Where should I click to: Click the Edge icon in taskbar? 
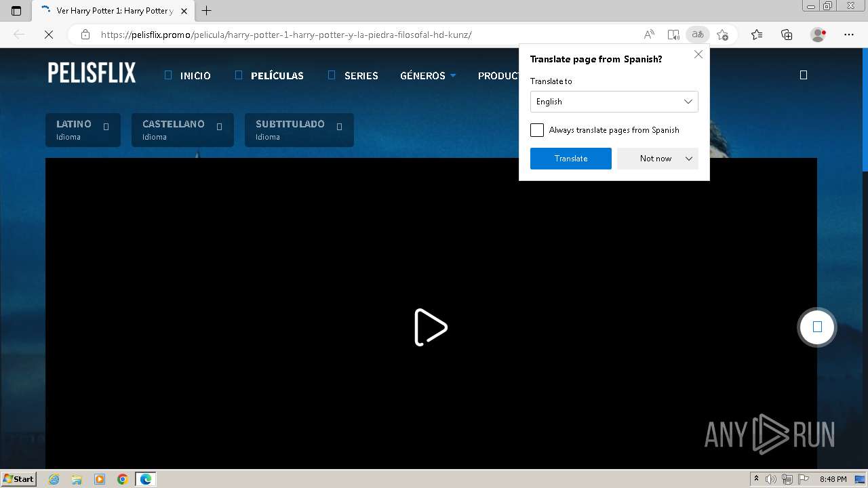pos(146,479)
